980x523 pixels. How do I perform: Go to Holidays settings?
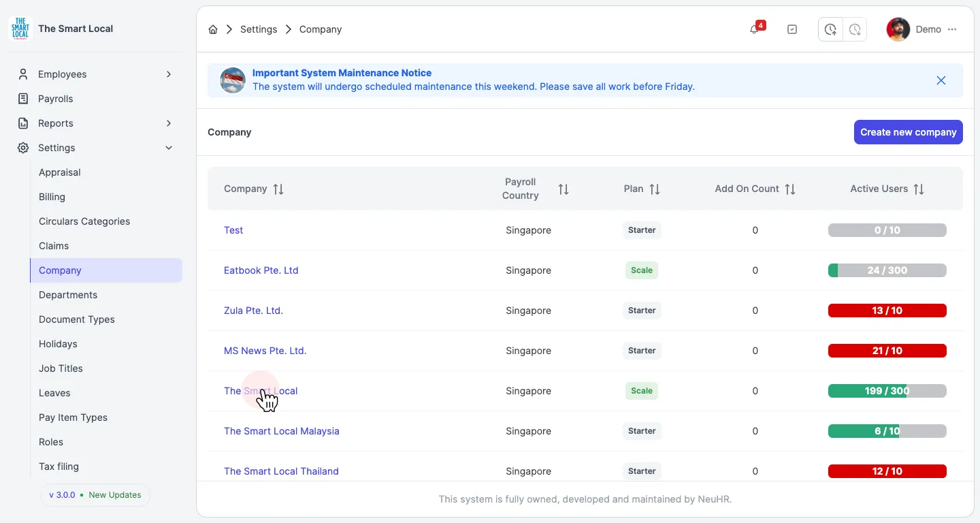[x=106, y=344]
